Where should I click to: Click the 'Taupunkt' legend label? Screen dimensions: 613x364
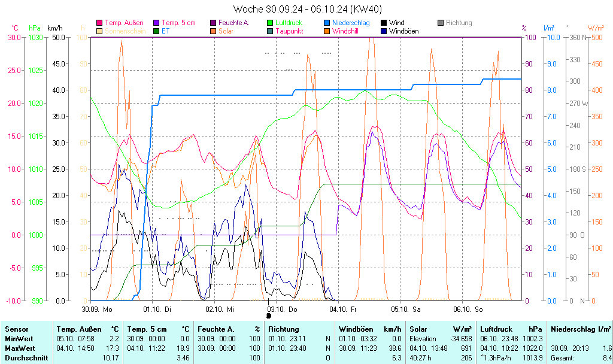click(289, 31)
